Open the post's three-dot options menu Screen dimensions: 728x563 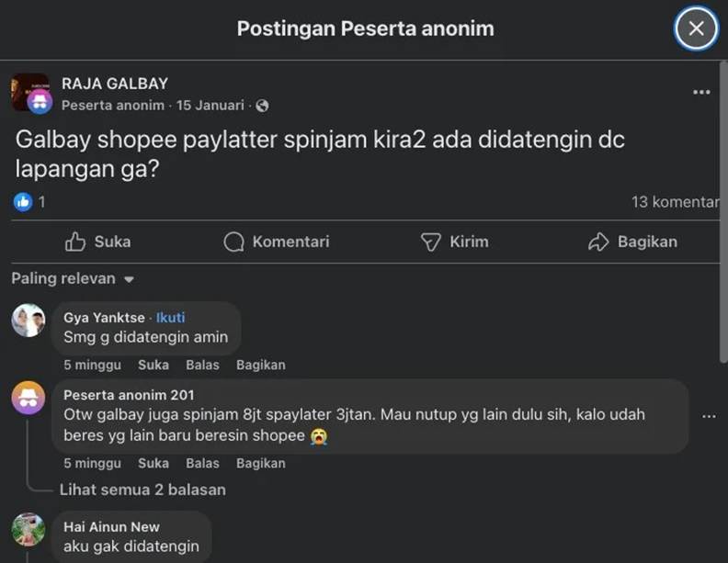coord(701,93)
